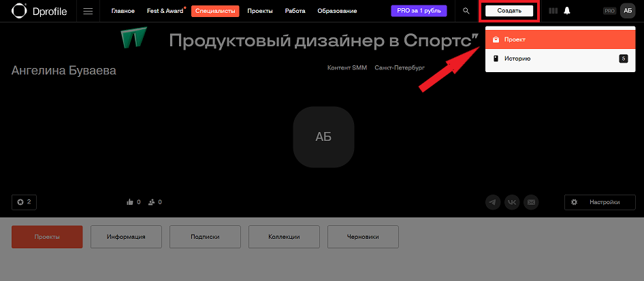Select the Проекты profile tab

pos(47,237)
